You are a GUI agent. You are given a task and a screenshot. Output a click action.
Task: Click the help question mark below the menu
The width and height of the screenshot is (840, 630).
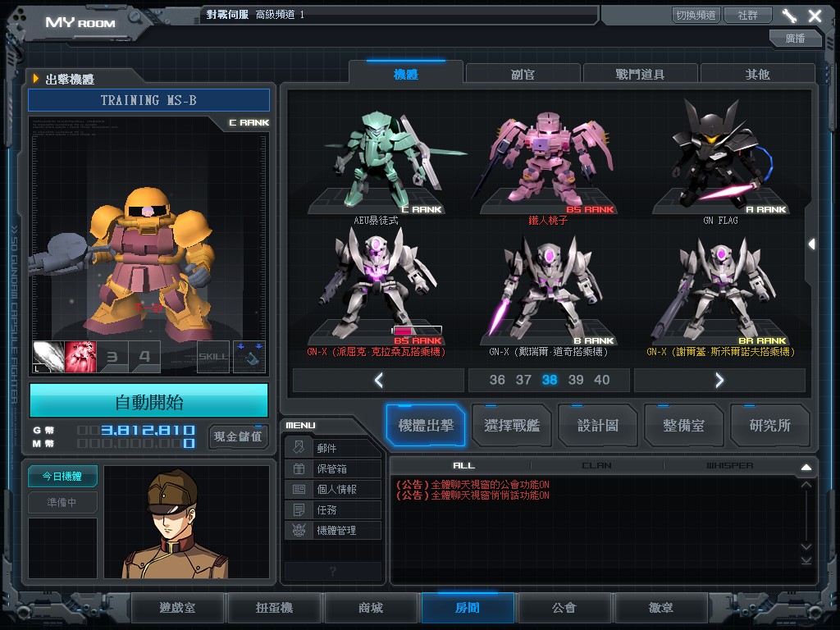click(x=333, y=571)
